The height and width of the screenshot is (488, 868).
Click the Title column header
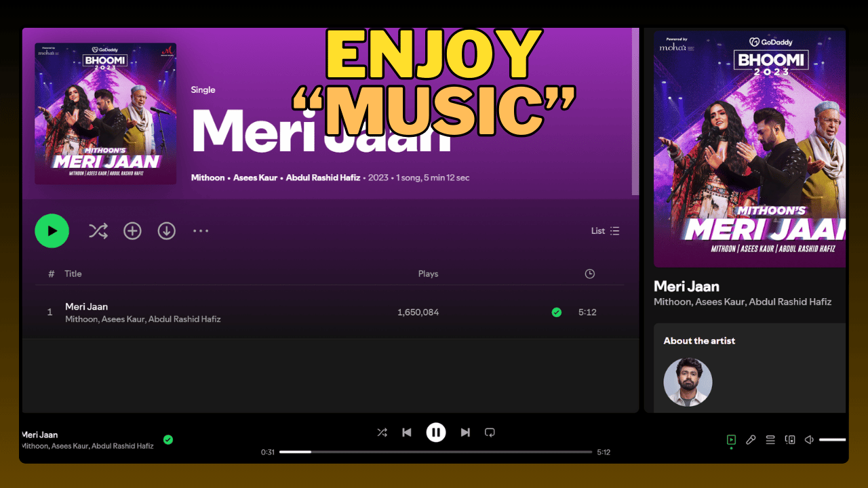point(73,274)
